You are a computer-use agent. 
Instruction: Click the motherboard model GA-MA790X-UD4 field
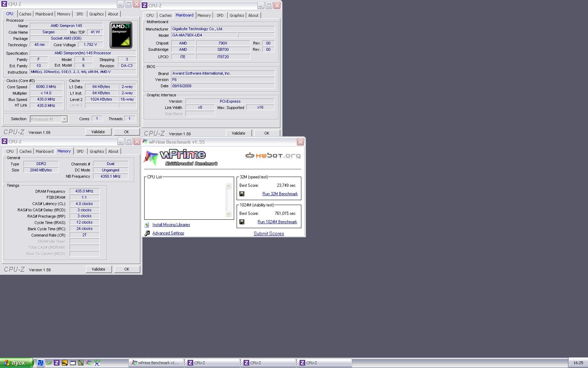[204, 35]
